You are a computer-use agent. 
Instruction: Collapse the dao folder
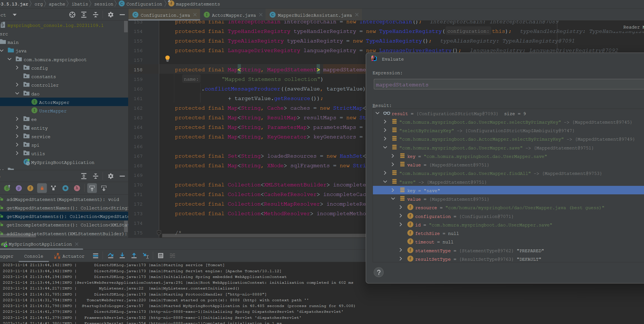point(17,94)
